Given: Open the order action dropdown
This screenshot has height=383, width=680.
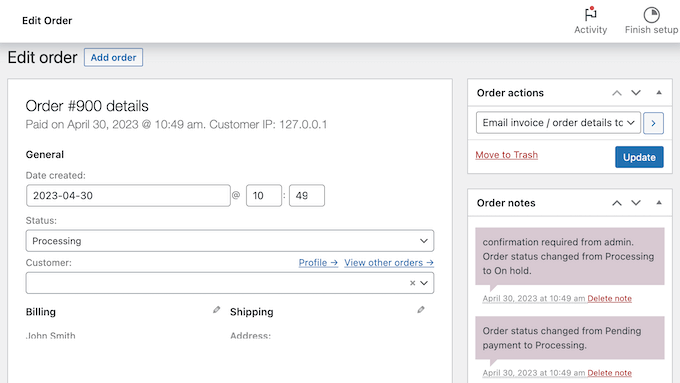Looking at the screenshot, I should point(558,123).
